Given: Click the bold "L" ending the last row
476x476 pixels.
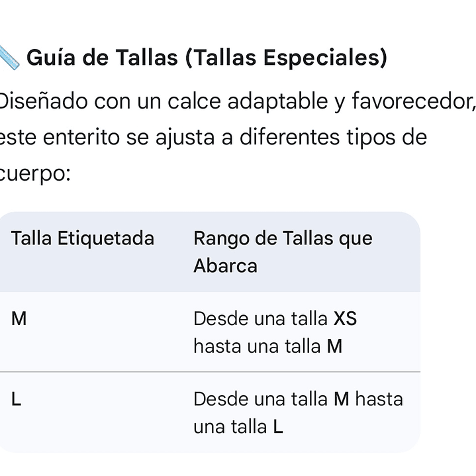Looking at the screenshot, I should tap(277, 427).
